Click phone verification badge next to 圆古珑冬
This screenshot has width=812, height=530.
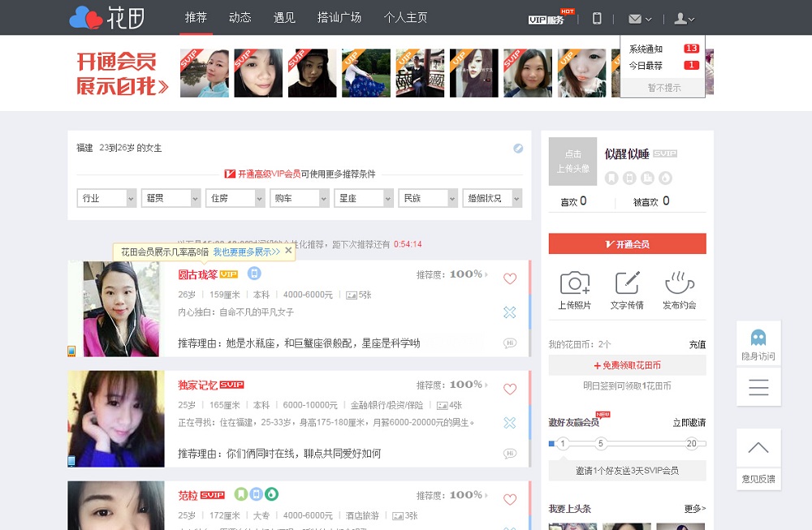pos(253,274)
